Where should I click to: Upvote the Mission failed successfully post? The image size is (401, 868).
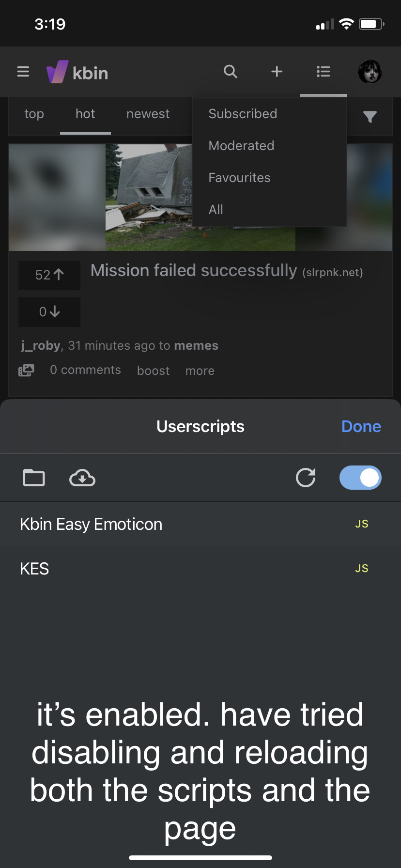49,275
